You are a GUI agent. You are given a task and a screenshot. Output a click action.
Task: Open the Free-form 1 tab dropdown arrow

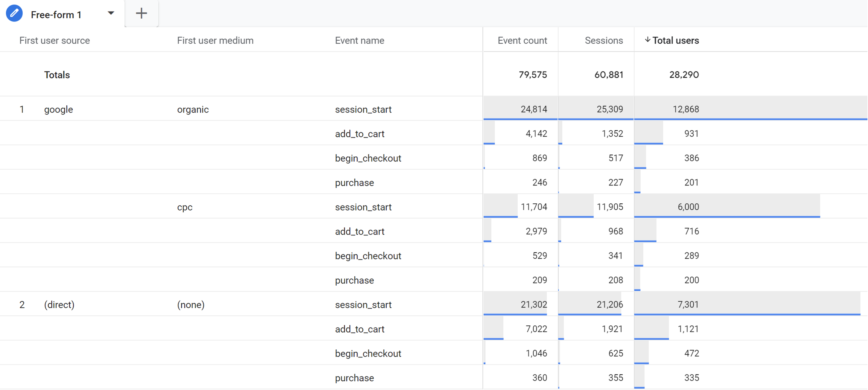tap(111, 13)
